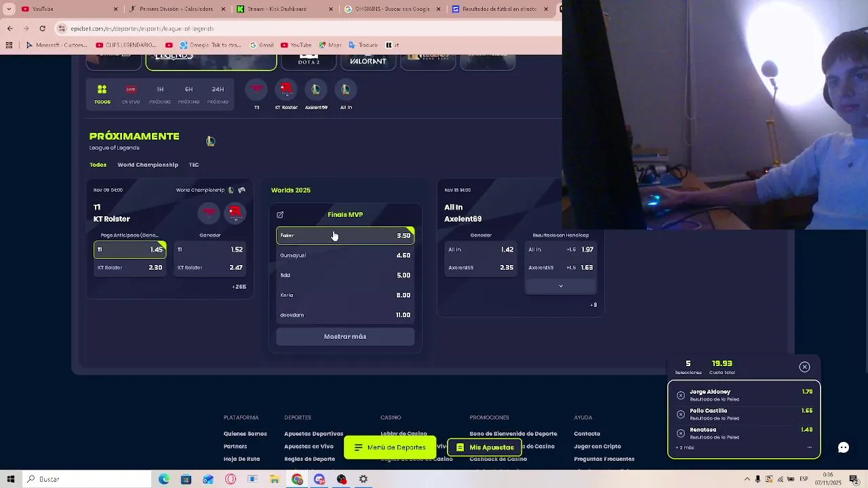Select Keria 8.00 MVP odd
The height and width of the screenshot is (488, 868).
(345, 295)
